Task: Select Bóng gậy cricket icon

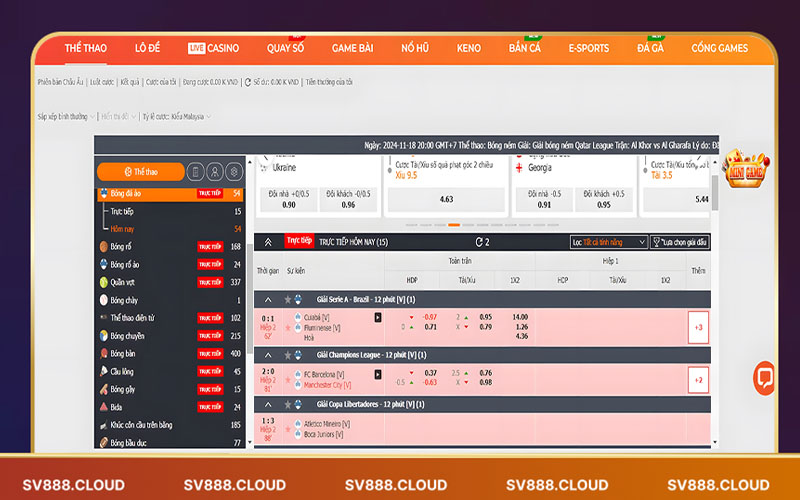Action: [104, 389]
